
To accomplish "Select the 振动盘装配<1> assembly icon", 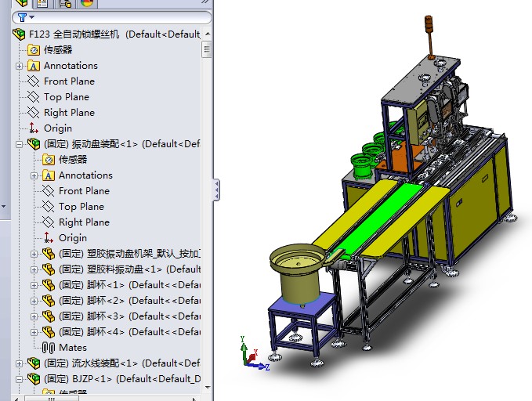I will tap(34, 144).
